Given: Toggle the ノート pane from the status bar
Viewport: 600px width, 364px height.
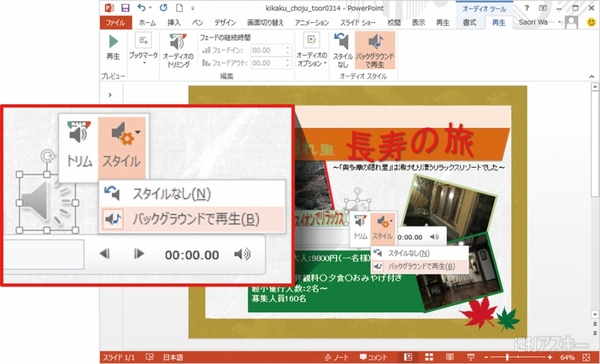Looking at the screenshot, I should click(x=337, y=357).
